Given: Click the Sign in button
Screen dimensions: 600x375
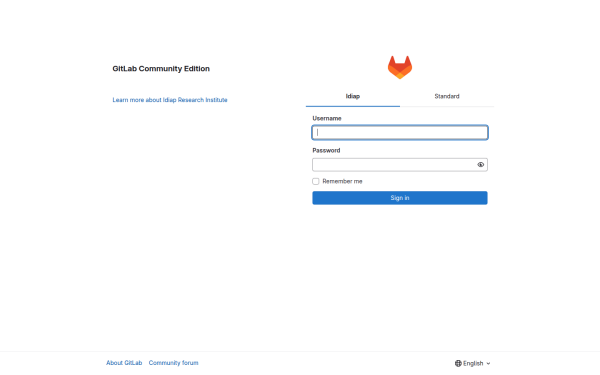Looking at the screenshot, I should click(400, 198).
